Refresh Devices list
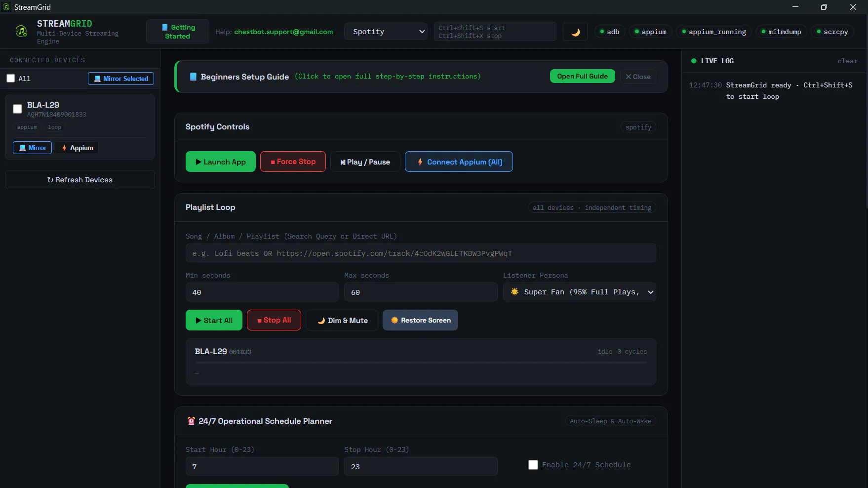 point(80,180)
